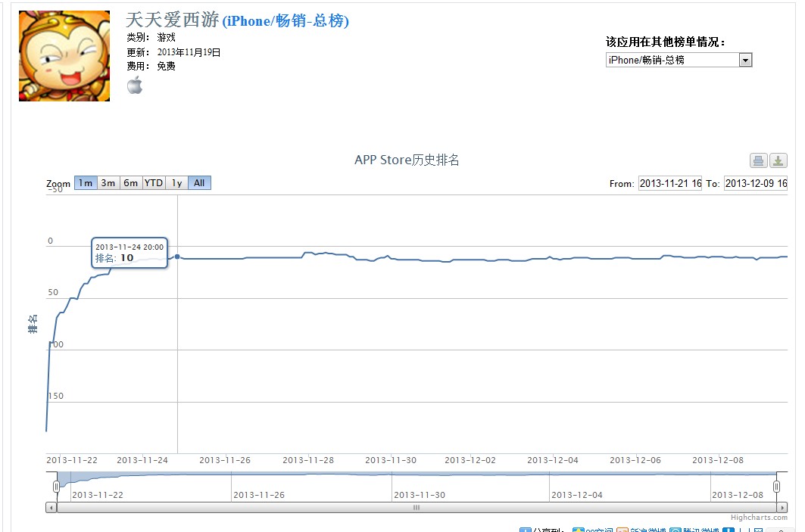Open the Highcharts.com credit link

click(x=759, y=518)
